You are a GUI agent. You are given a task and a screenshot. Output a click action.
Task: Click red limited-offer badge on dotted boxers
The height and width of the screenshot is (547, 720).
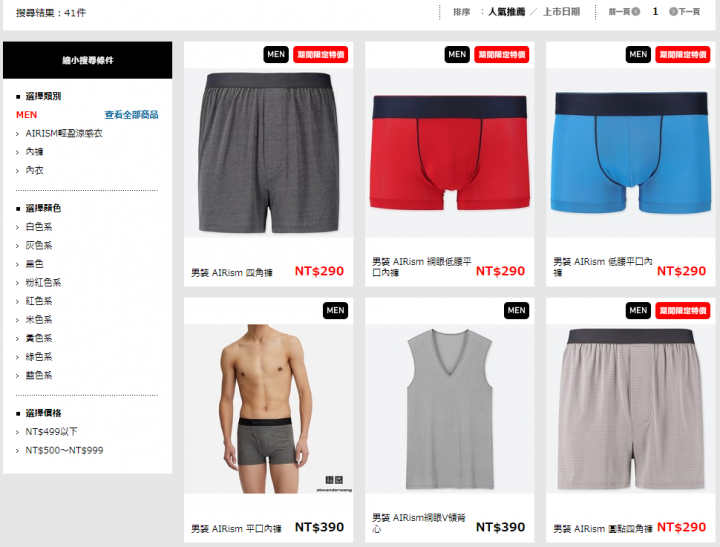[683, 310]
